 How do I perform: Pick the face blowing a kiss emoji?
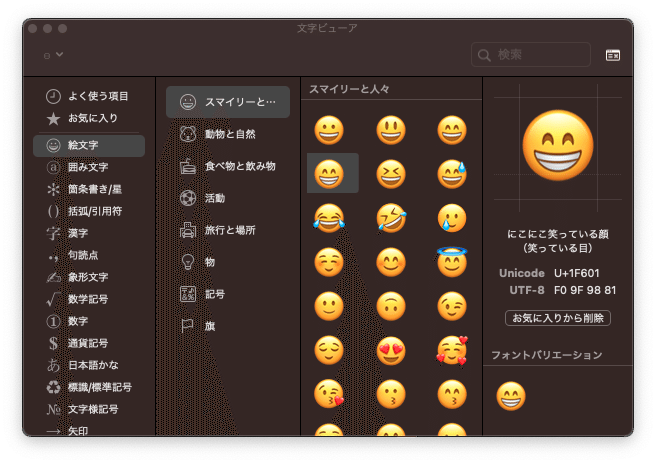point(329,394)
